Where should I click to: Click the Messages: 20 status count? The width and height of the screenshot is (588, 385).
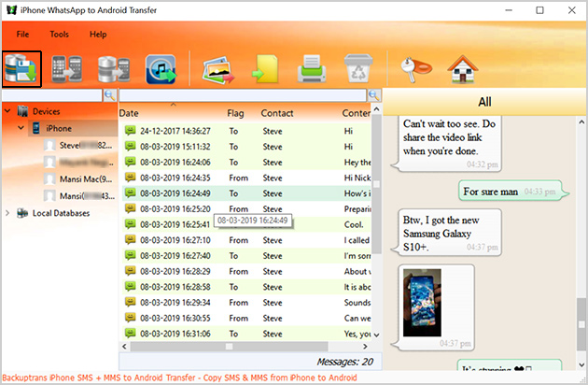(344, 362)
